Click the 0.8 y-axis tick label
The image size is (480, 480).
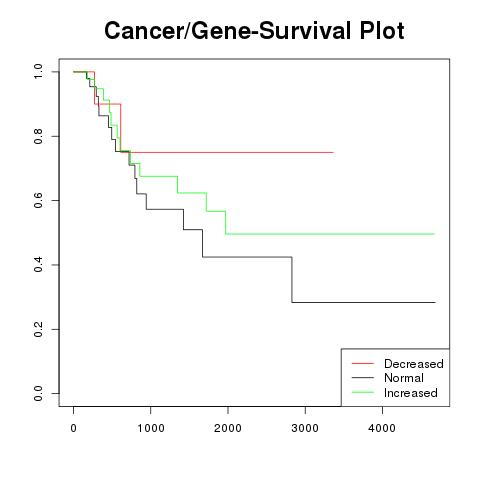38,136
